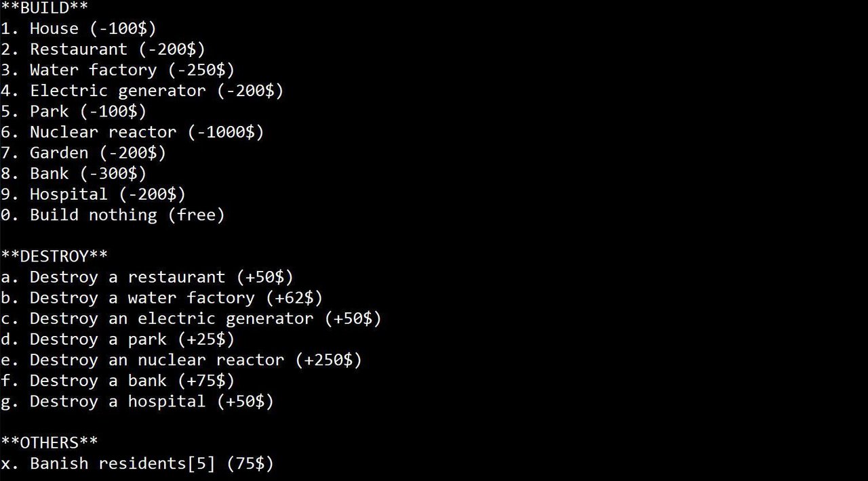Choose Destroy a bank option

[118, 381]
